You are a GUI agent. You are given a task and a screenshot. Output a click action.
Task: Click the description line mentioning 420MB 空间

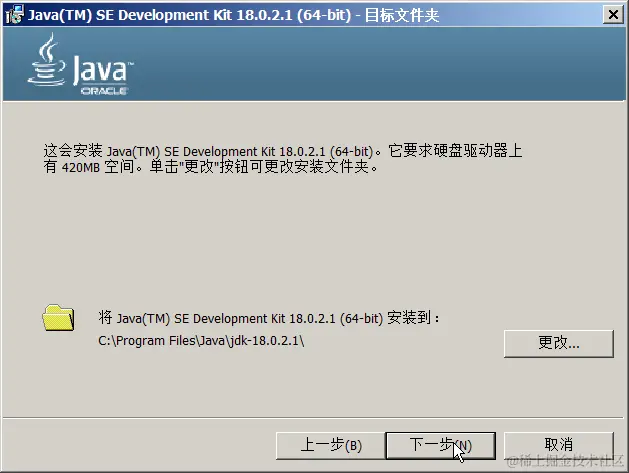click(211, 166)
